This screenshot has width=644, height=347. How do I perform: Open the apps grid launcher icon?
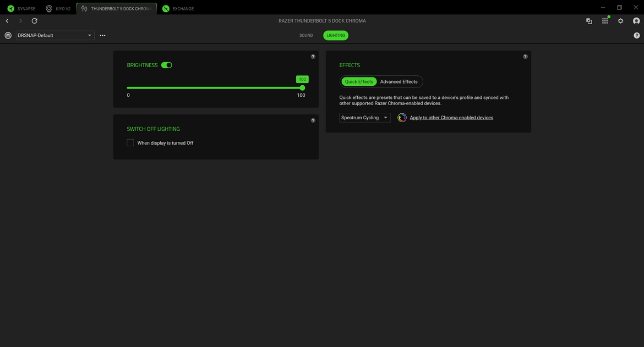[x=604, y=21]
